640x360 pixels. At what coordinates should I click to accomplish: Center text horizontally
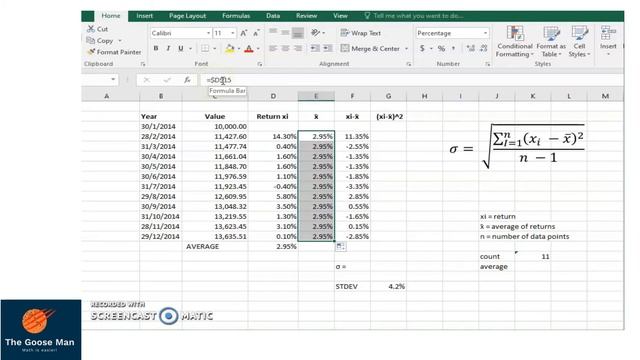pos(285,49)
